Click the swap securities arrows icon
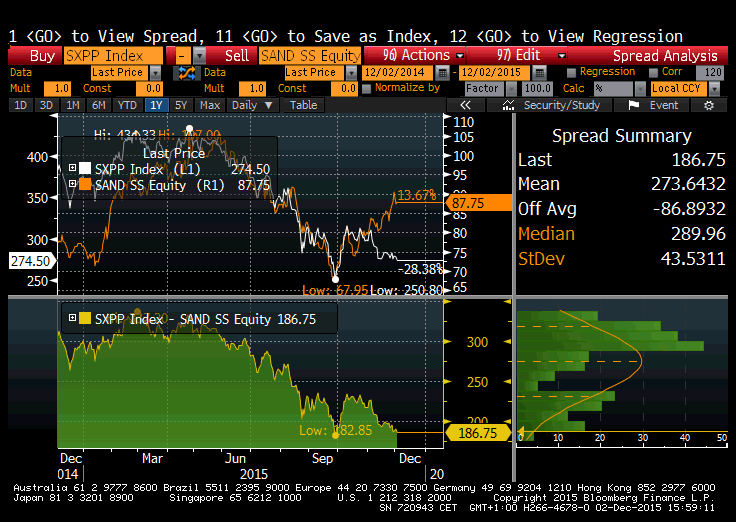Viewport: 736px width, 522px height. (x=186, y=73)
